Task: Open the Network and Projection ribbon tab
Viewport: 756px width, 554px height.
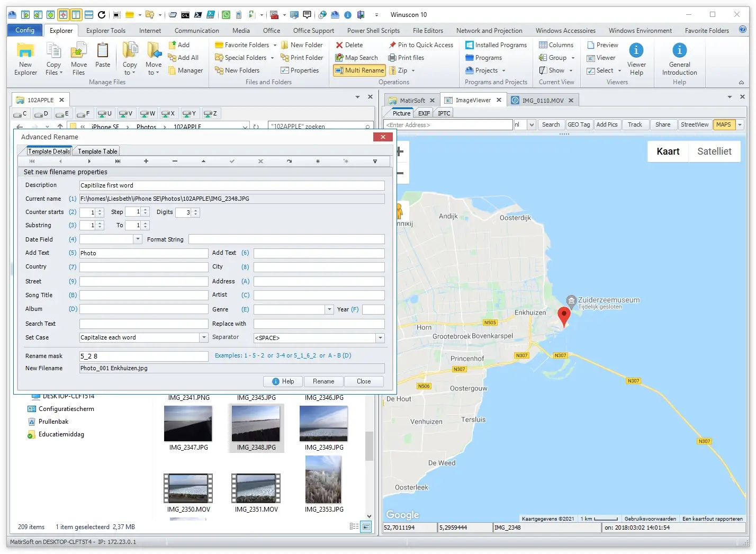Action: pyautogui.click(x=489, y=31)
